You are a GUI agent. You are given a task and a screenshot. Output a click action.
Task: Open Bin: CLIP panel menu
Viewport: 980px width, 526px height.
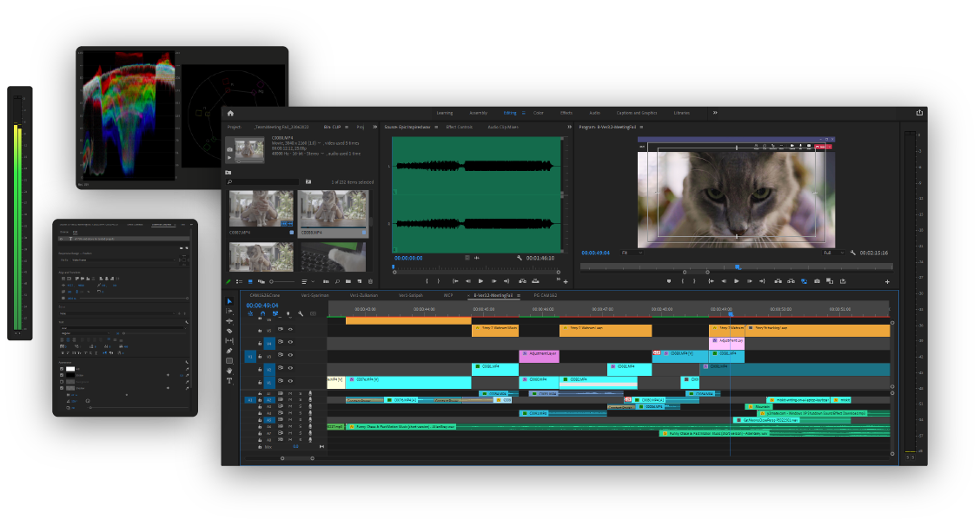[x=347, y=127]
